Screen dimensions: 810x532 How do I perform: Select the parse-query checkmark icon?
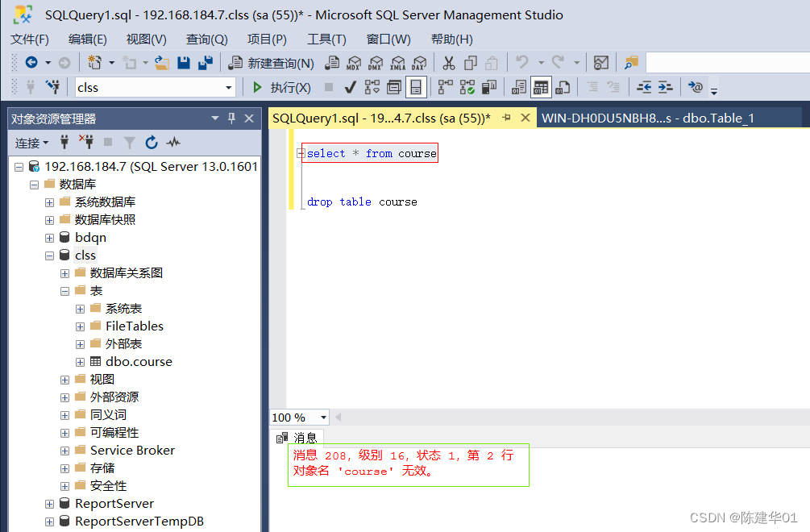[x=350, y=86]
